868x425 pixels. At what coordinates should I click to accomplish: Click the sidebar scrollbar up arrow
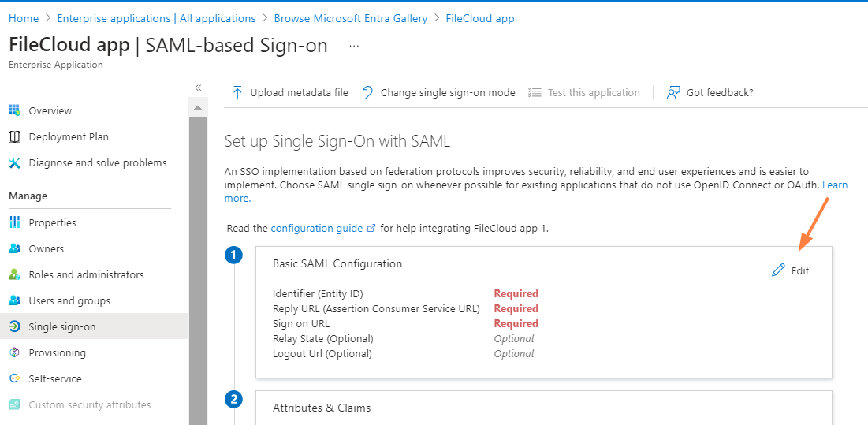click(198, 107)
